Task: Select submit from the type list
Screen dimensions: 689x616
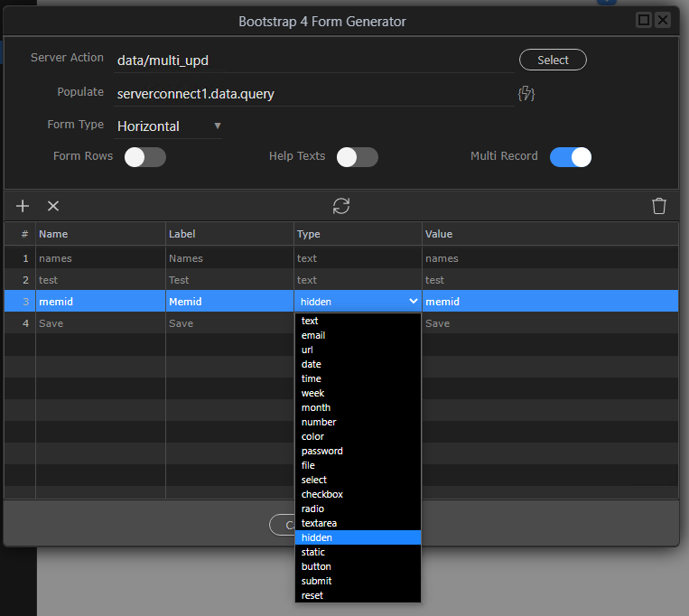Action: 358,581
